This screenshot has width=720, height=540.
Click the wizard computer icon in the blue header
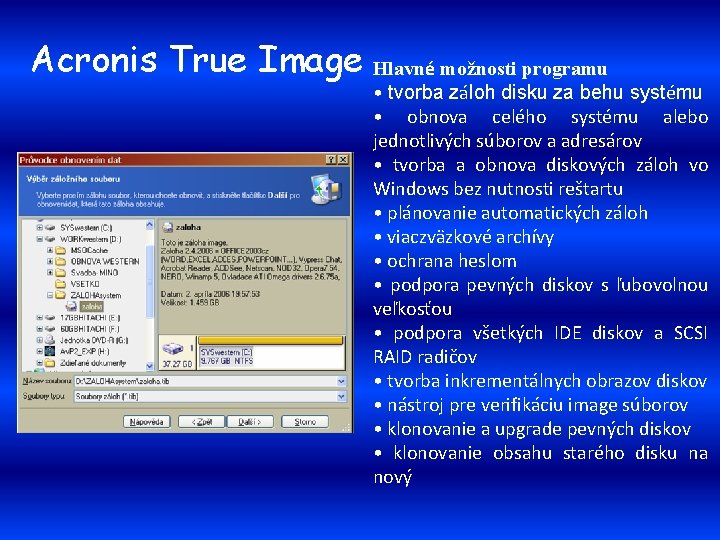326,189
